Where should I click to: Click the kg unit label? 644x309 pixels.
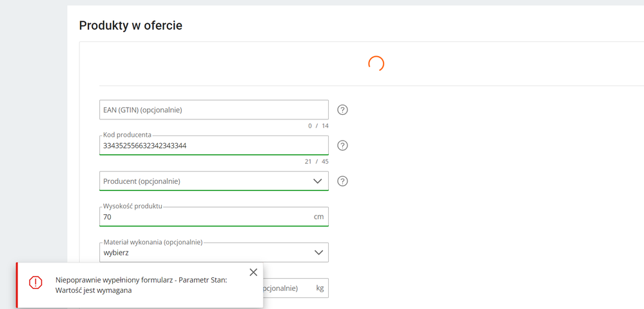point(320,288)
